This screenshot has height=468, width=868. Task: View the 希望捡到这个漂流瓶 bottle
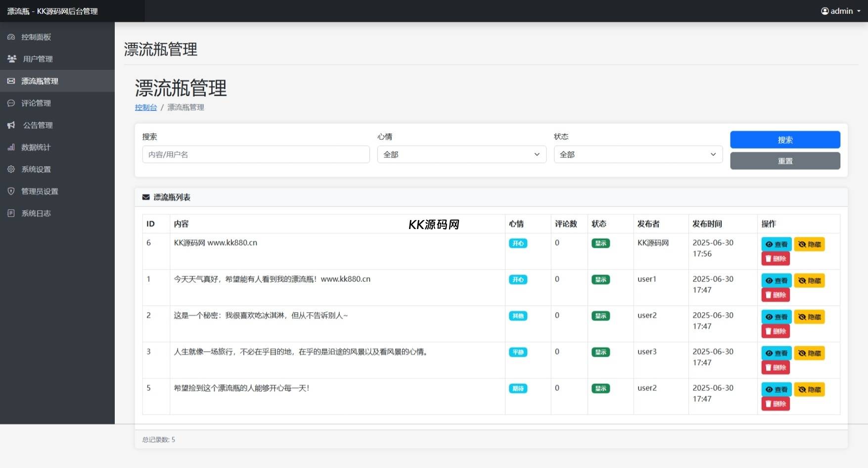pyautogui.click(x=777, y=389)
